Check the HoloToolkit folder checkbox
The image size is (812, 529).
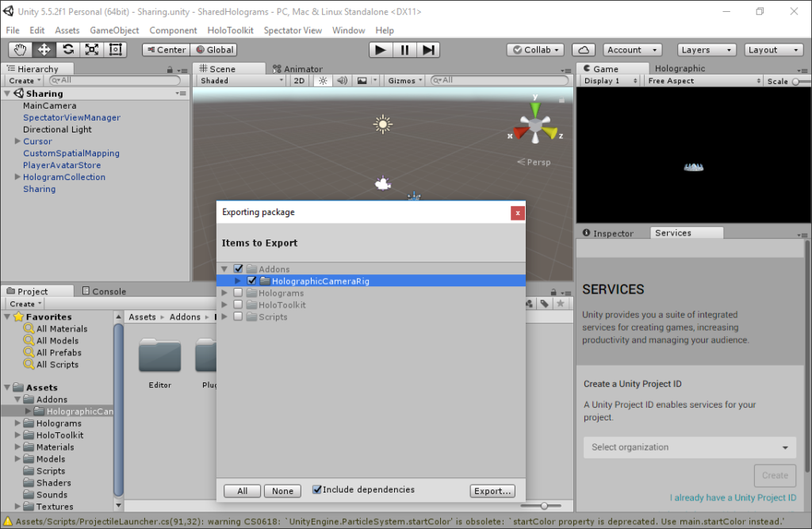point(238,305)
